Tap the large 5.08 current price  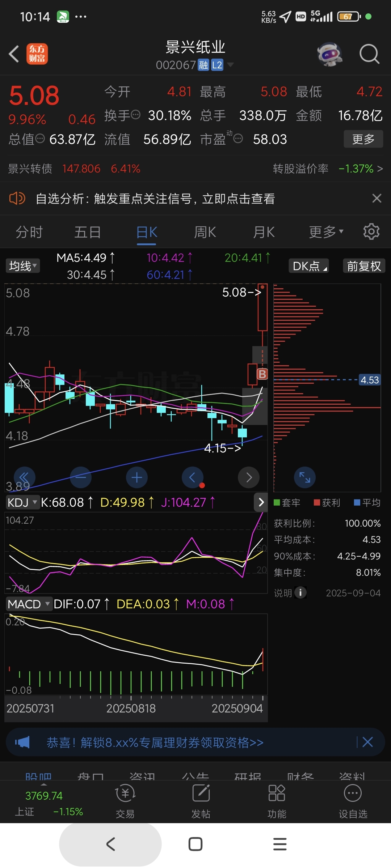[x=34, y=95]
